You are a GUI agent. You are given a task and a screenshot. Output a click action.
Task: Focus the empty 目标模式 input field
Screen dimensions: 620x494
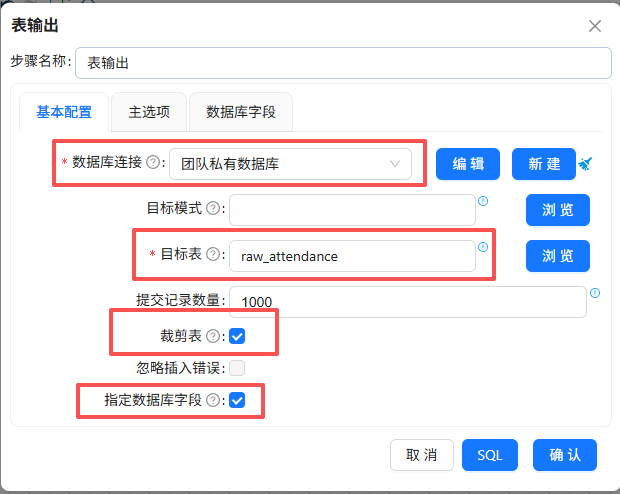click(x=352, y=210)
